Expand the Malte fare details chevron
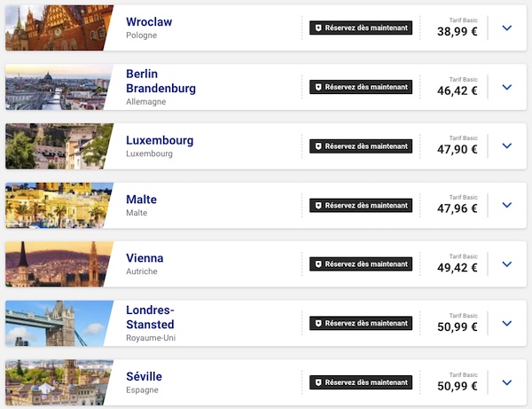532x409 pixels. pyautogui.click(x=506, y=205)
